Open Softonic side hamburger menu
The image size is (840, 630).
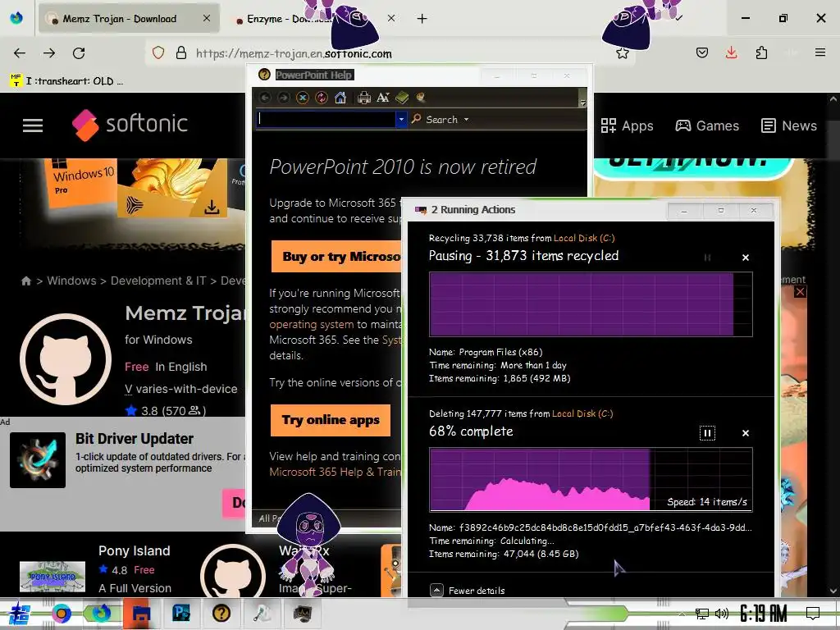pyautogui.click(x=33, y=126)
